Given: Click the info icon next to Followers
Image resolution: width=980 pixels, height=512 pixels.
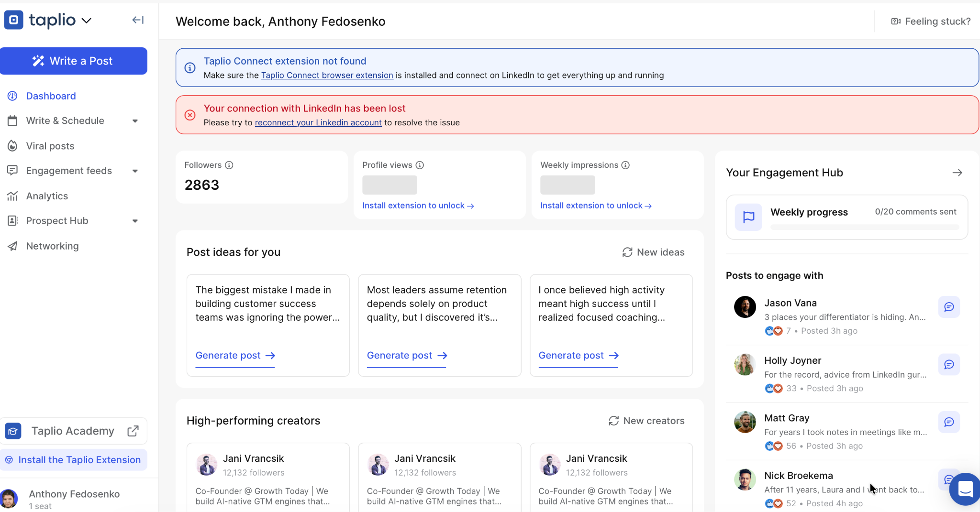Looking at the screenshot, I should coord(229,165).
